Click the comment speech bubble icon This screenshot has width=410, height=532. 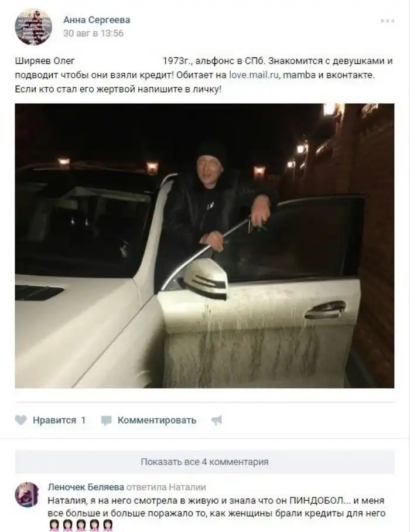[x=106, y=420]
